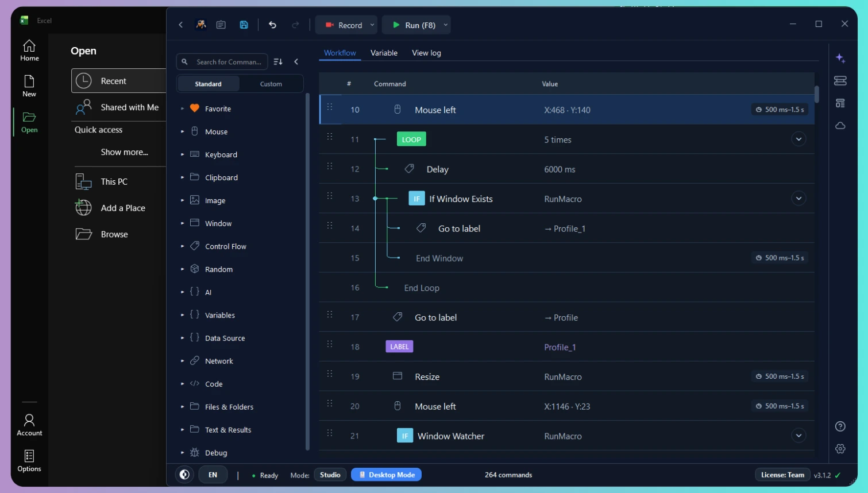The width and height of the screenshot is (868, 493).
Task: Click the LABEL badge on row 18
Action: [x=399, y=347]
